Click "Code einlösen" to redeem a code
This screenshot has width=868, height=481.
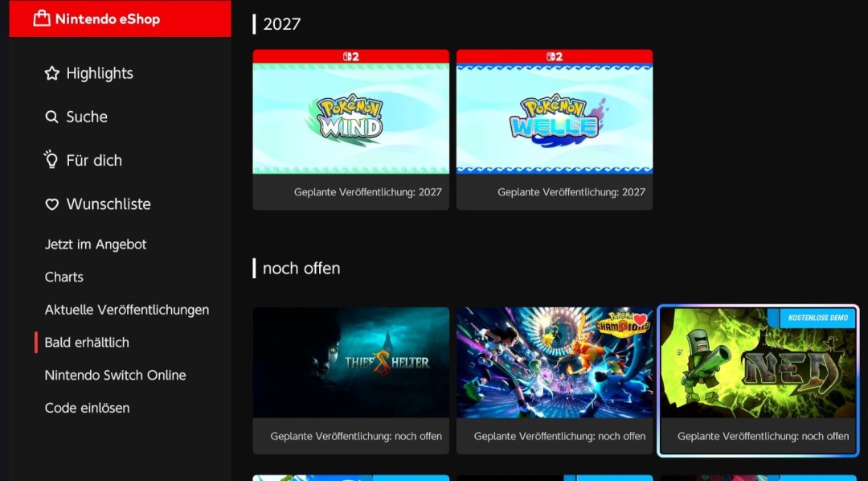[87, 408]
